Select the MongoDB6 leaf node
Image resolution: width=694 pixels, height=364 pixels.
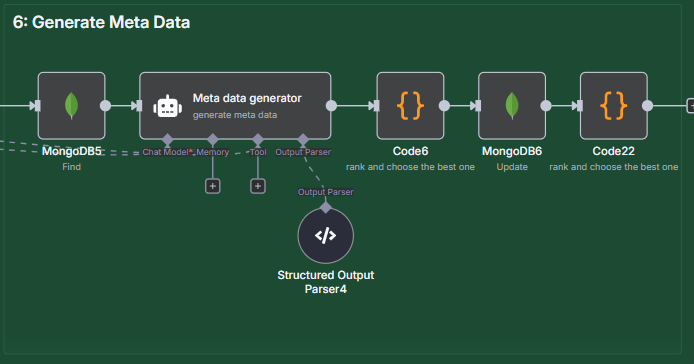click(512, 106)
